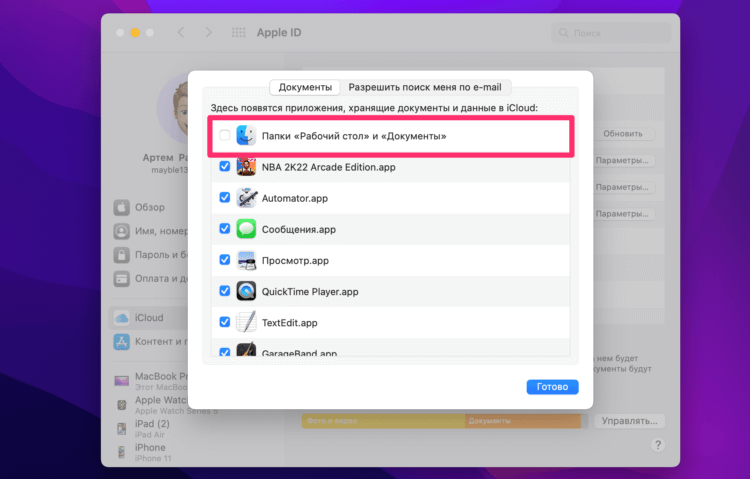Open the help question mark button

(658, 445)
